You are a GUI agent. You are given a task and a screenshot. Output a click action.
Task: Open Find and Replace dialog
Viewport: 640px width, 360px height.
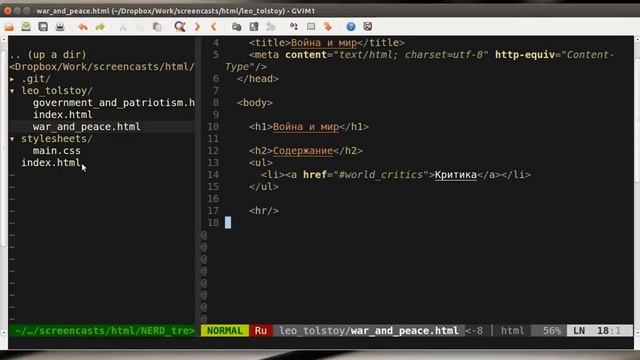pyautogui.click(x=180, y=27)
